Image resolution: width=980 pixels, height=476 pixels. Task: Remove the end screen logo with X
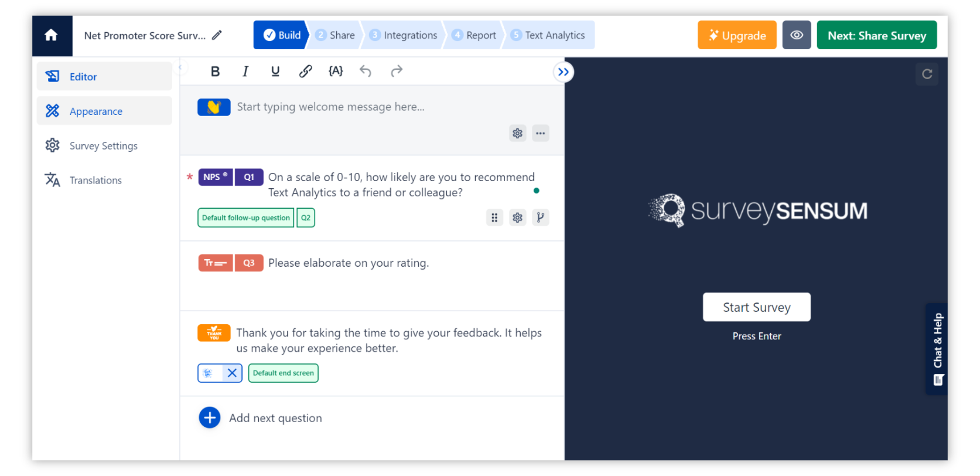click(232, 373)
